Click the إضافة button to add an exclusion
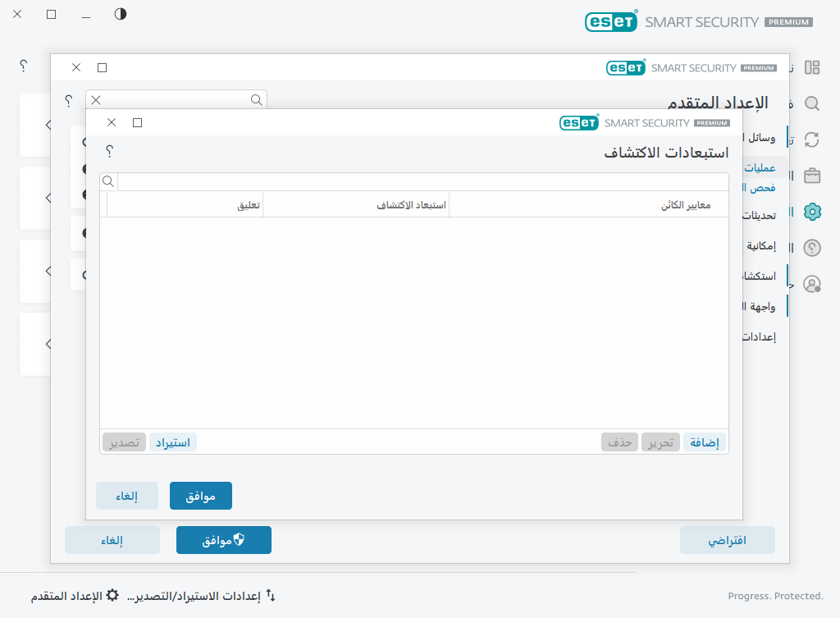This screenshot has height=618, width=840. [704, 442]
